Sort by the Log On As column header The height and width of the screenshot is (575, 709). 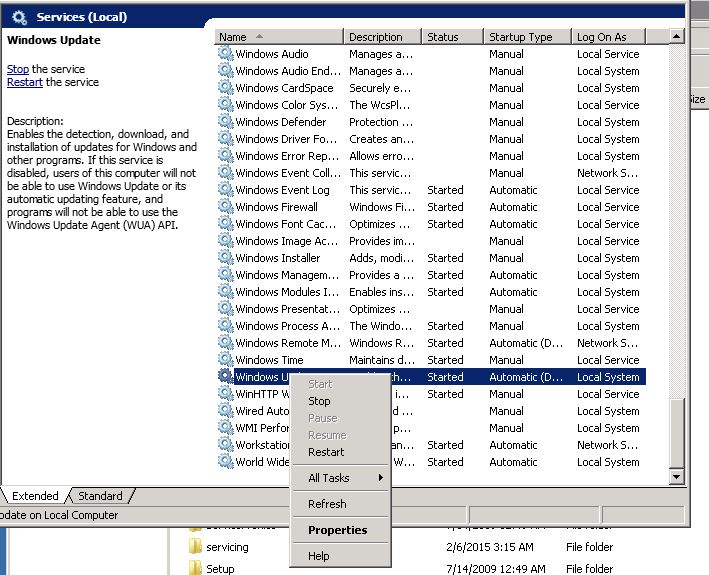(x=609, y=37)
